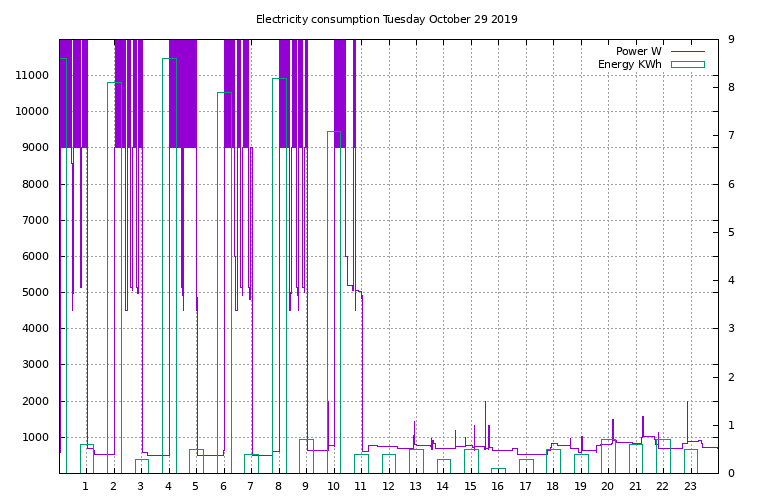This screenshot has height=500, width=768.
Task: Click the green energy bar at hour 10
Action: click(334, 302)
